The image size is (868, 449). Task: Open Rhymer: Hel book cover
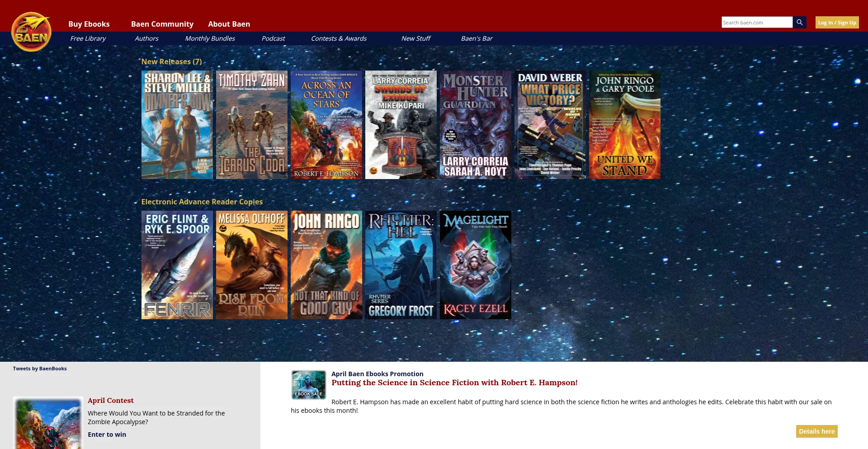[x=401, y=265]
